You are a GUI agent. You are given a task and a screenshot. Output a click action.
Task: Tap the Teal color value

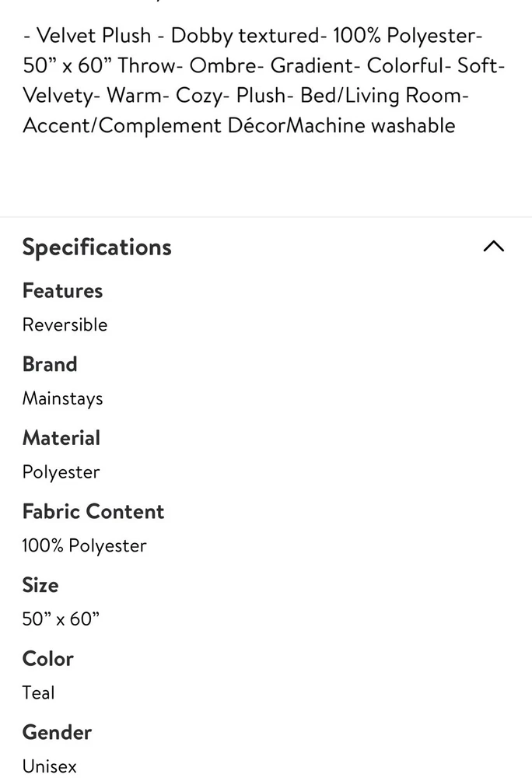[x=39, y=692]
